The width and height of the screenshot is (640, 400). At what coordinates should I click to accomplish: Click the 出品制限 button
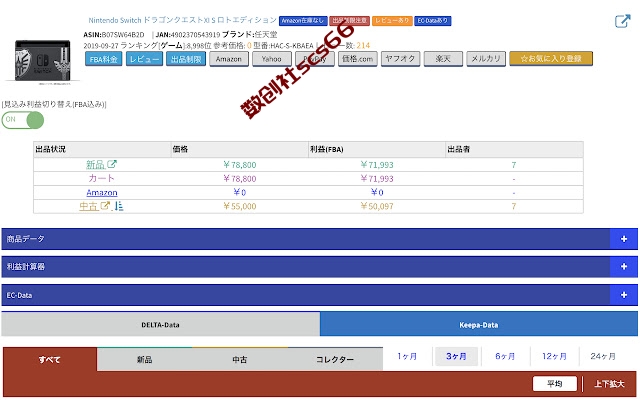186,59
